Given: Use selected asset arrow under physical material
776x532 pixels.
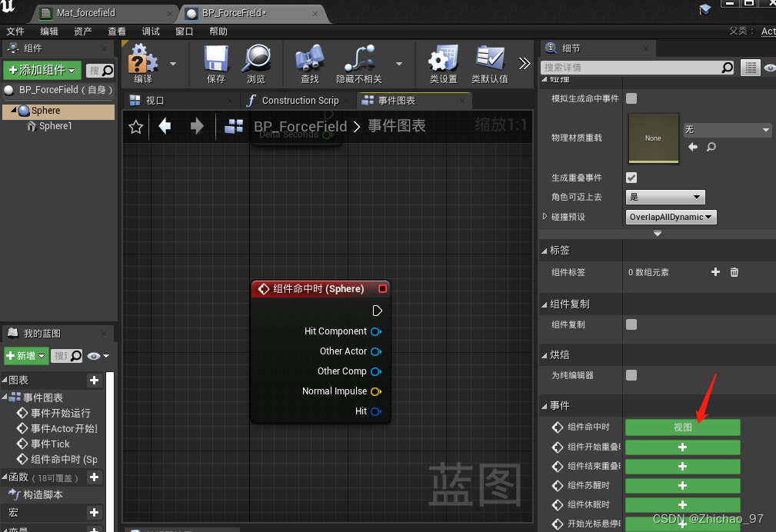Looking at the screenshot, I should pos(693,147).
